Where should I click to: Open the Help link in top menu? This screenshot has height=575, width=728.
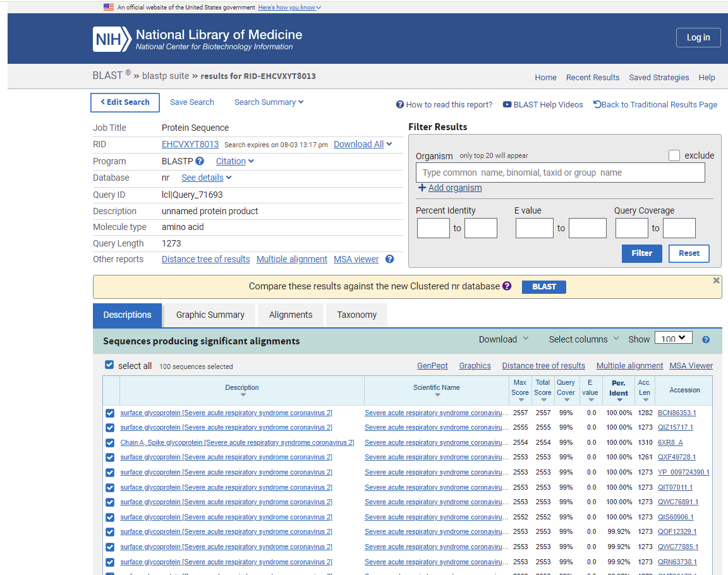tap(707, 78)
